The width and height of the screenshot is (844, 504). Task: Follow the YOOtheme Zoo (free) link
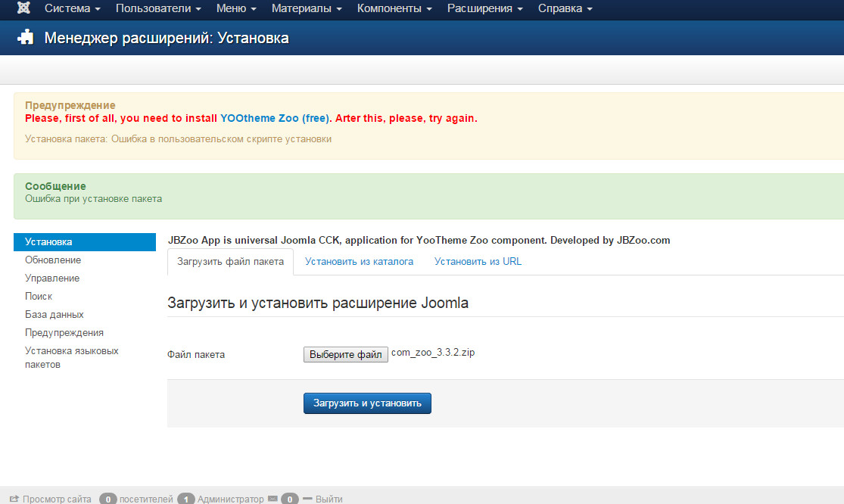pos(275,118)
